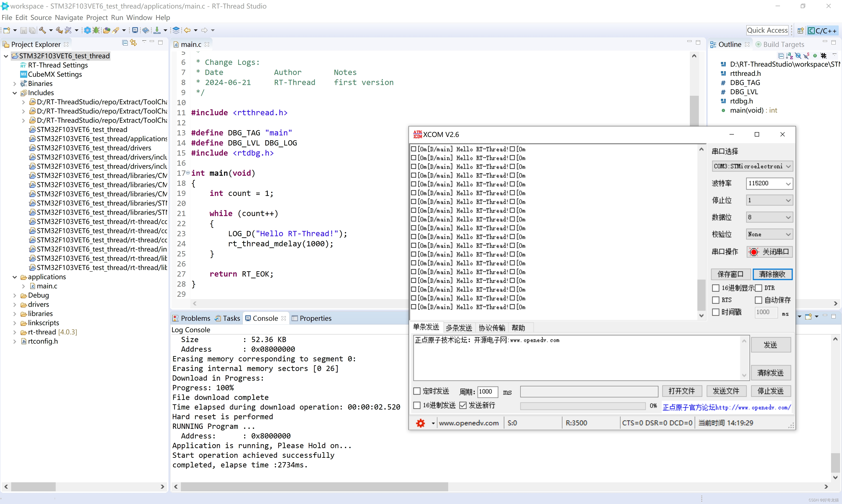This screenshot has height=504, width=842.
Task: Toggle Hide Fields in Outline toolbar
Action: coord(798,56)
